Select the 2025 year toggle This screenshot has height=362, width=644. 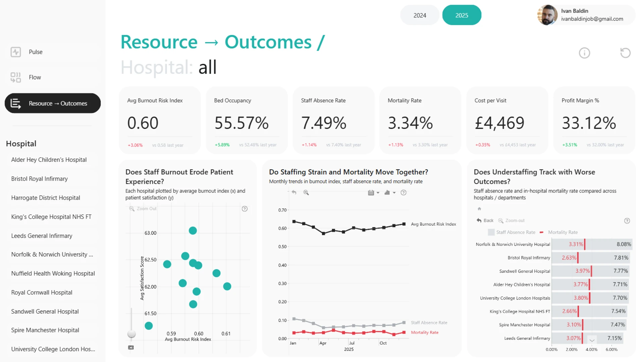[x=462, y=15]
